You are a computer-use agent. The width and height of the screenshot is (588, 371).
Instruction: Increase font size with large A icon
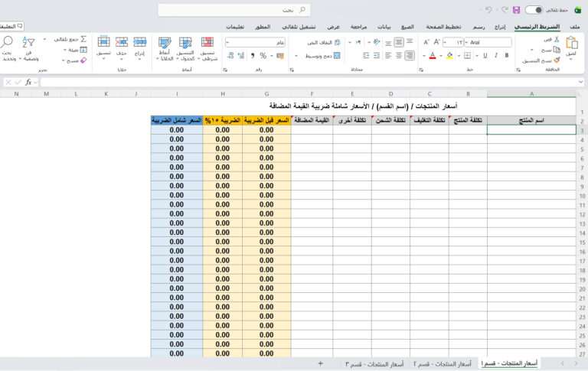pos(436,42)
